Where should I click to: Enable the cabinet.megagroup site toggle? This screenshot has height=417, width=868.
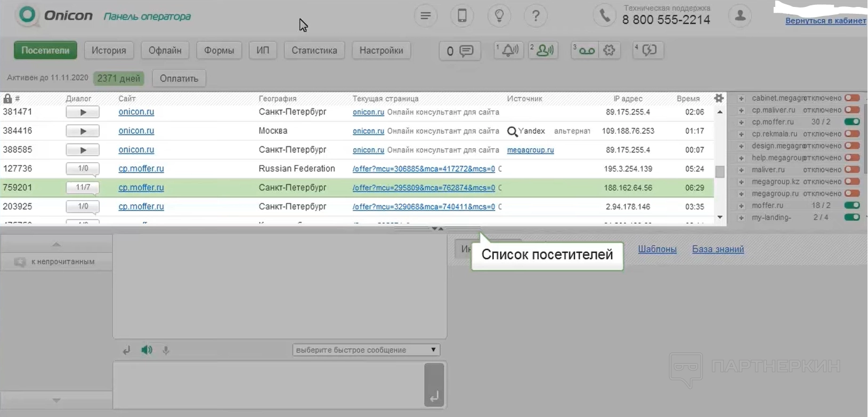[x=852, y=98]
